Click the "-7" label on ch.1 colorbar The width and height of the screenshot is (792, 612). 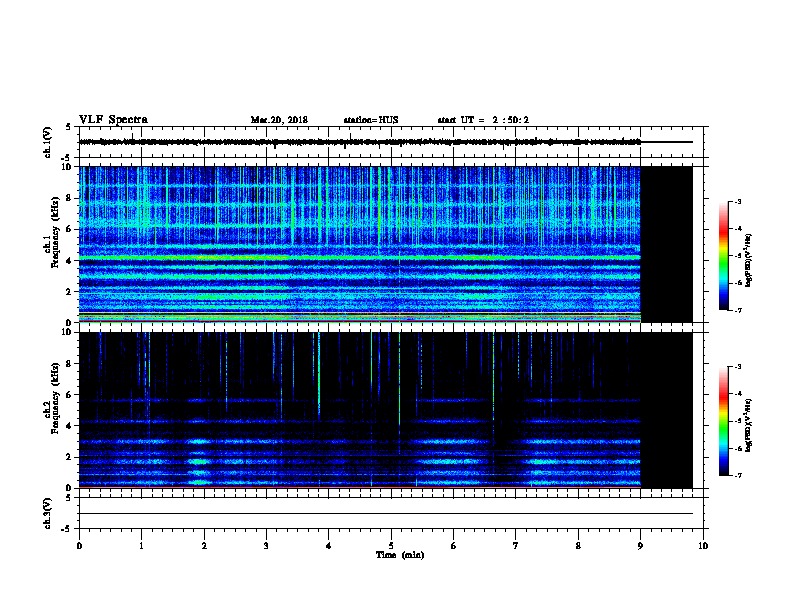point(738,310)
